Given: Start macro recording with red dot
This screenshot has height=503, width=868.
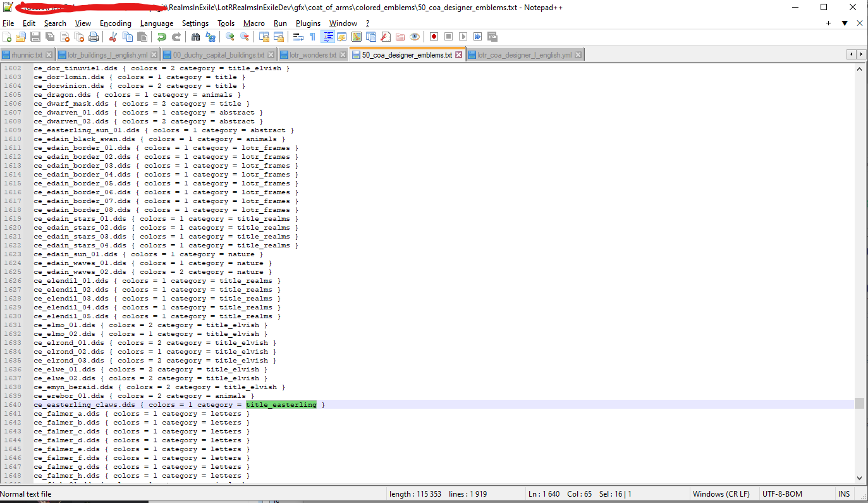Looking at the screenshot, I should (434, 37).
